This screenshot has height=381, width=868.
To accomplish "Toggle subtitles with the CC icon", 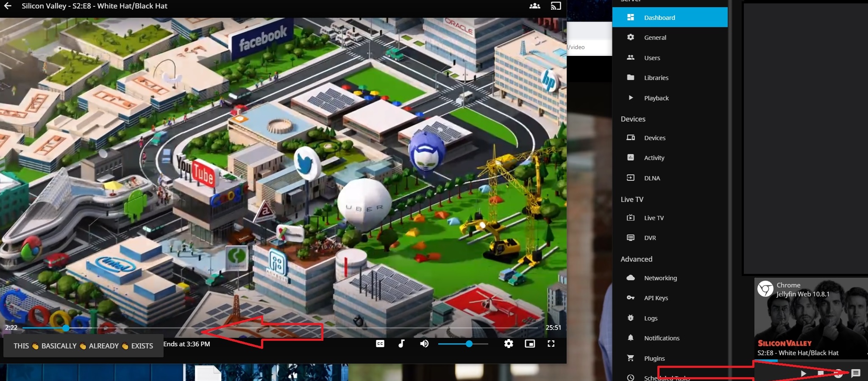I will coord(380,344).
